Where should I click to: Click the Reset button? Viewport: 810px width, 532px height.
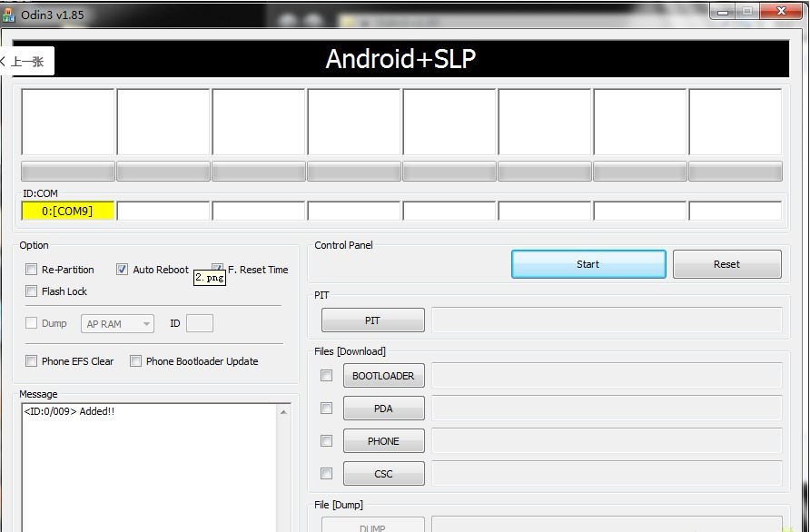(726, 264)
